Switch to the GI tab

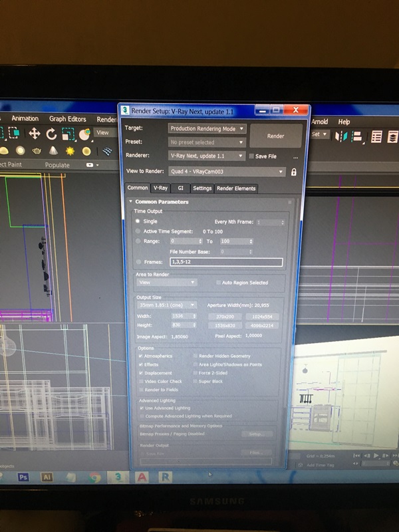180,188
